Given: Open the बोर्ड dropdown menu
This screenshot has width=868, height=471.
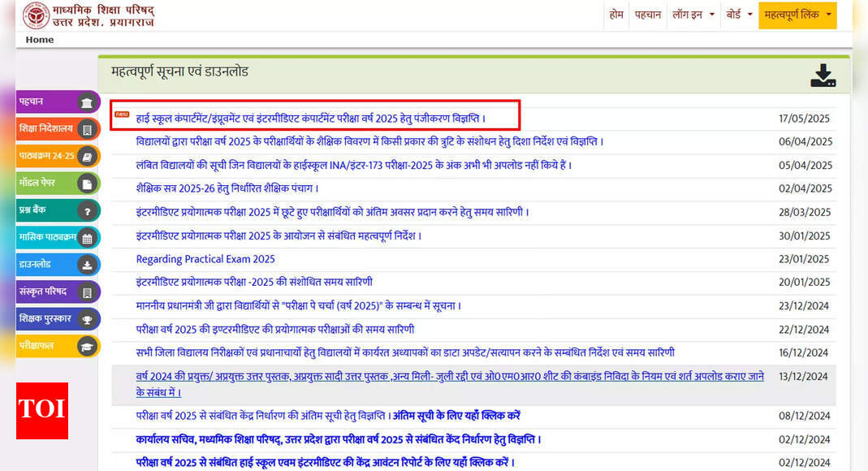Looking at the screenshot, I should pyautogui.click(x=739, y=15).
